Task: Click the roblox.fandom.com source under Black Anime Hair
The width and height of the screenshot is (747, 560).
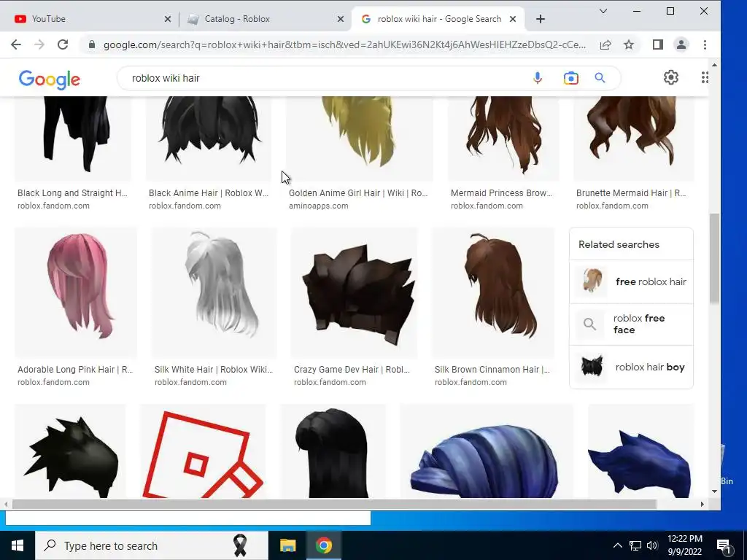Action: coord(185,206)
